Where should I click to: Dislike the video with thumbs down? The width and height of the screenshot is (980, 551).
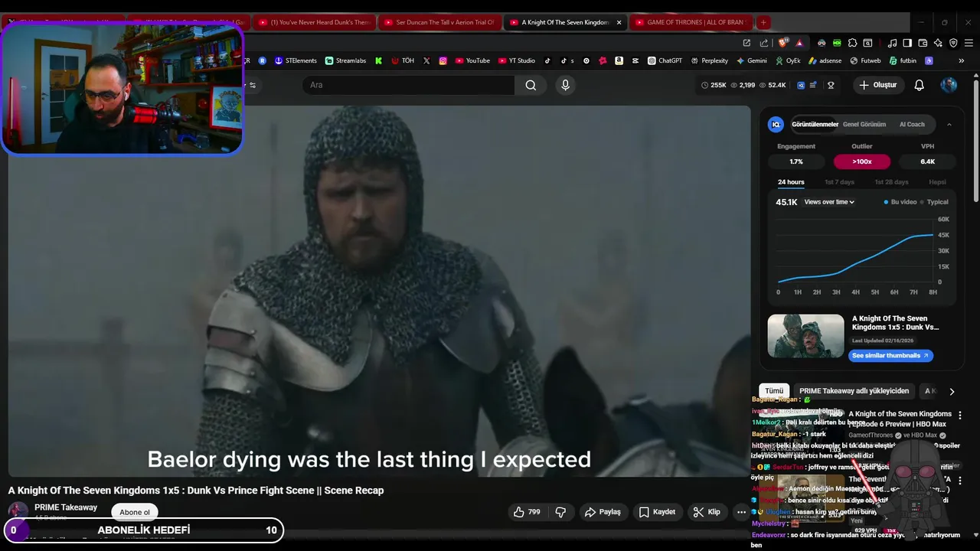pyautogui.click(x=560, y=512)
